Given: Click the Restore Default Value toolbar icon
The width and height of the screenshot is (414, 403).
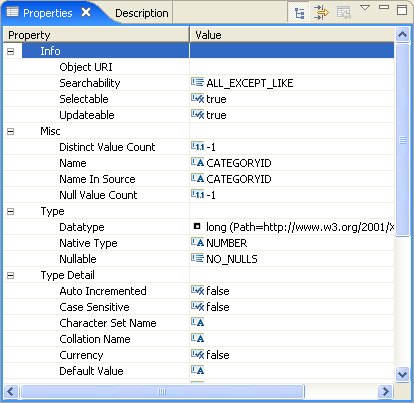Looking at the screenshot, I should [x=344, y=13].
